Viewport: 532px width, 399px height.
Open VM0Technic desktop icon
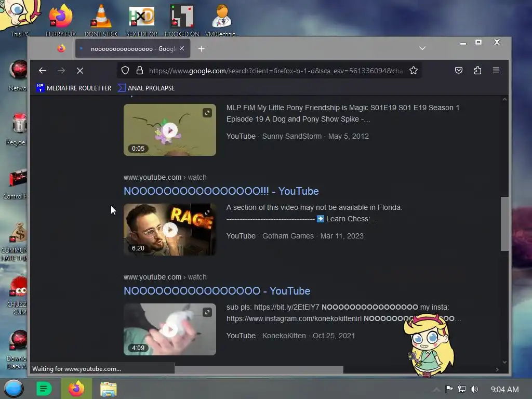[x=222, y=20]
